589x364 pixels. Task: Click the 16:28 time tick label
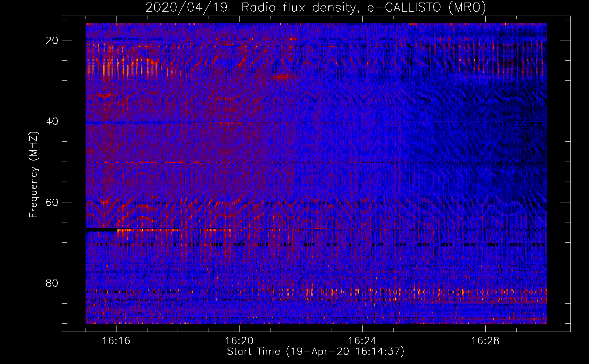pyautogui.click(x=485, y=341)
